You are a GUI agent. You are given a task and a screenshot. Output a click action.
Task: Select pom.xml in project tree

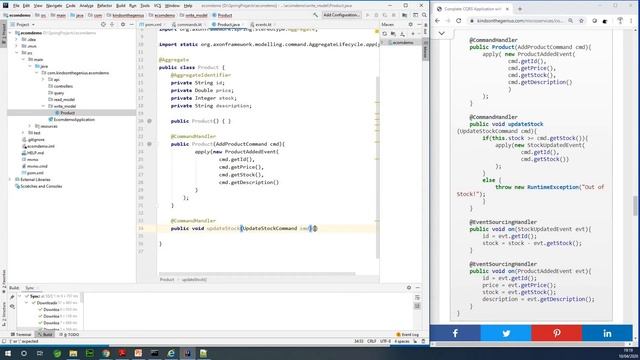pyautogui.click(x=34, y=173)
